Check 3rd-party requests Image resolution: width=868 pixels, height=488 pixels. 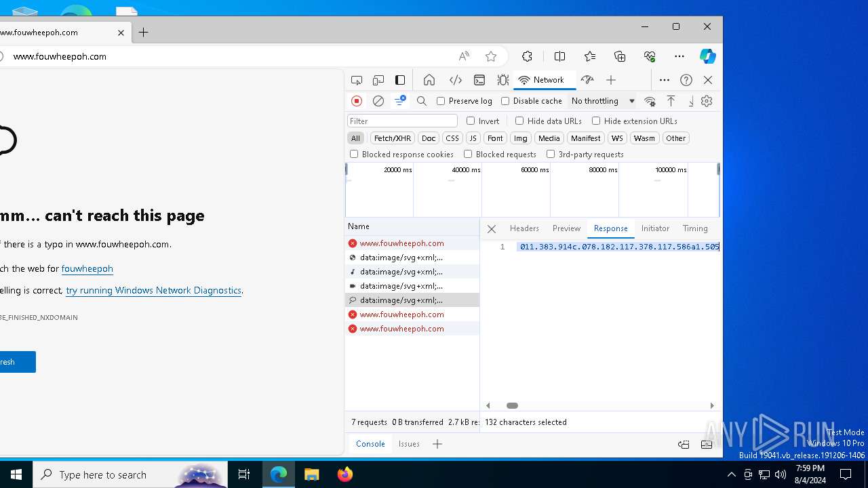tap(551, 154)
